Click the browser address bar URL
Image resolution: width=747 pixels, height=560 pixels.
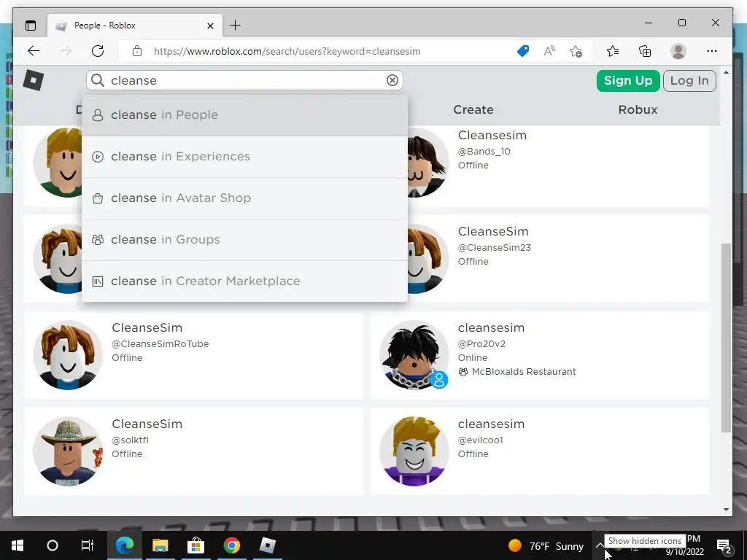point(287,52)
